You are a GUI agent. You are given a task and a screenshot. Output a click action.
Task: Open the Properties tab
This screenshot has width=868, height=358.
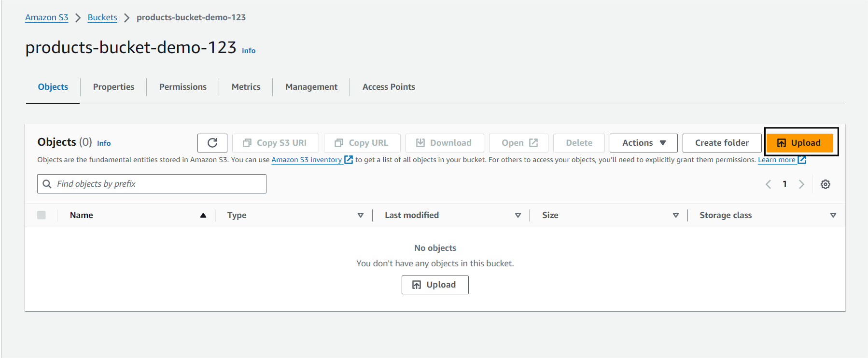[x=113, y=87]
